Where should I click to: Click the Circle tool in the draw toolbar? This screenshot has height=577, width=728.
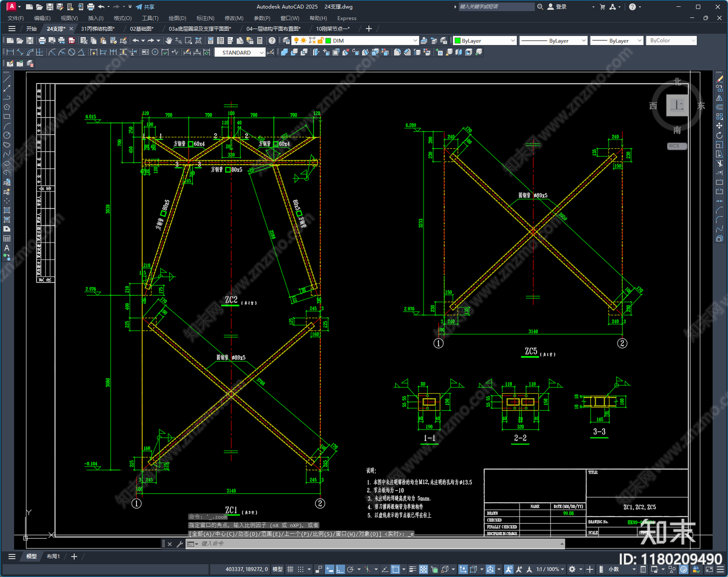(x=7, y=135)
